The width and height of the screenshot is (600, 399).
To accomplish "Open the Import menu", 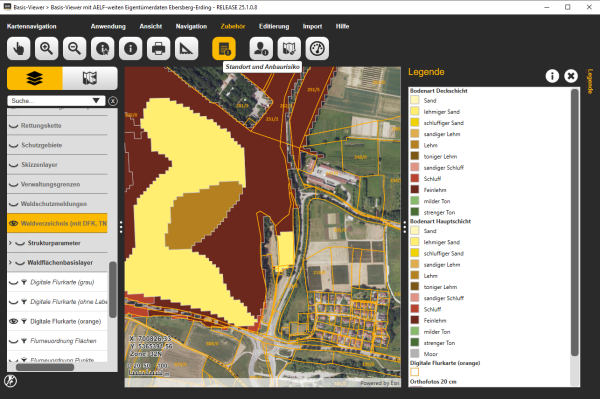I will click(x=312, y=26).
